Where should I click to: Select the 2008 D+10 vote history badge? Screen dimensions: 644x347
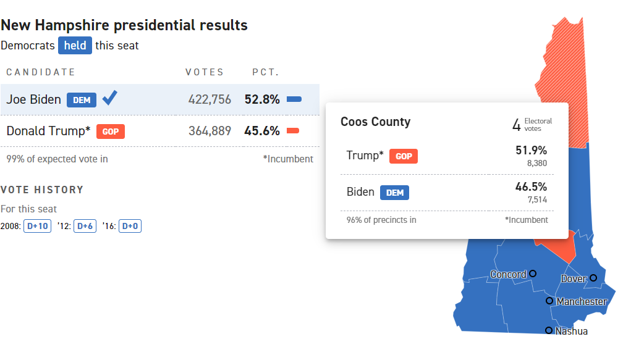(x=37, y=227)
